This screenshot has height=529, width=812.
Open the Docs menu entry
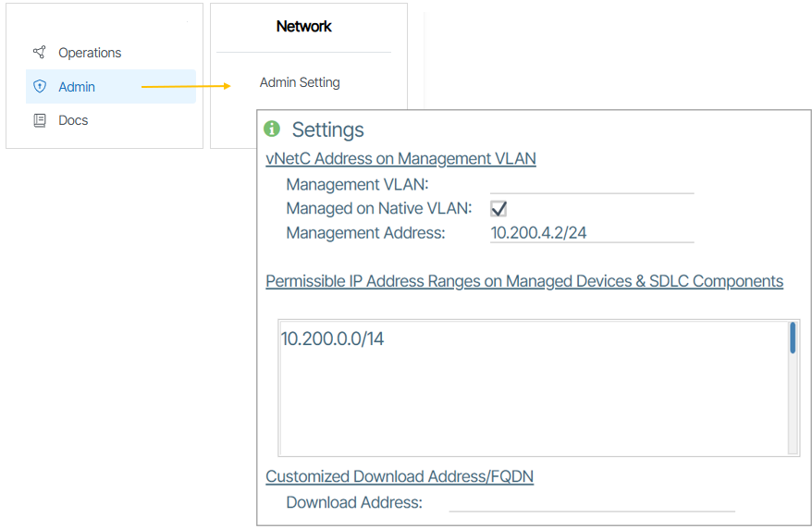tap(73, 120)
